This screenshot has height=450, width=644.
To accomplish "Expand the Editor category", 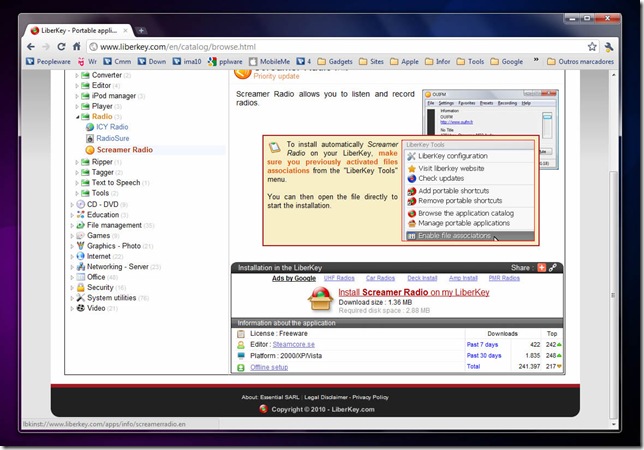I will (x=76, y=85).
